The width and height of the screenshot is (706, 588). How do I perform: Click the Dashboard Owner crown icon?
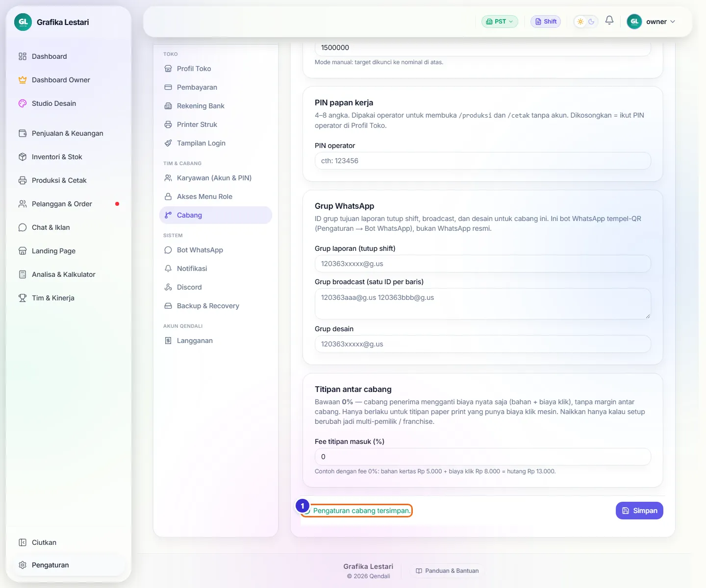tap(23, 80)
